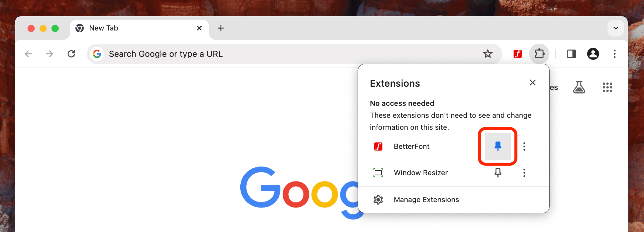Open the profile avatar menu
644x232 pixels.
pos(593,54)
